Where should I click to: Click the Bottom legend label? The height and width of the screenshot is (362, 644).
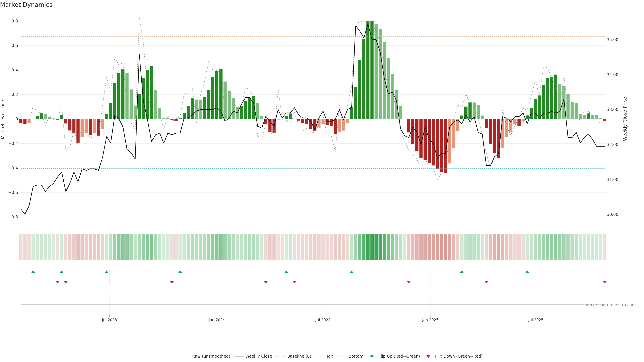click(356, 356)
